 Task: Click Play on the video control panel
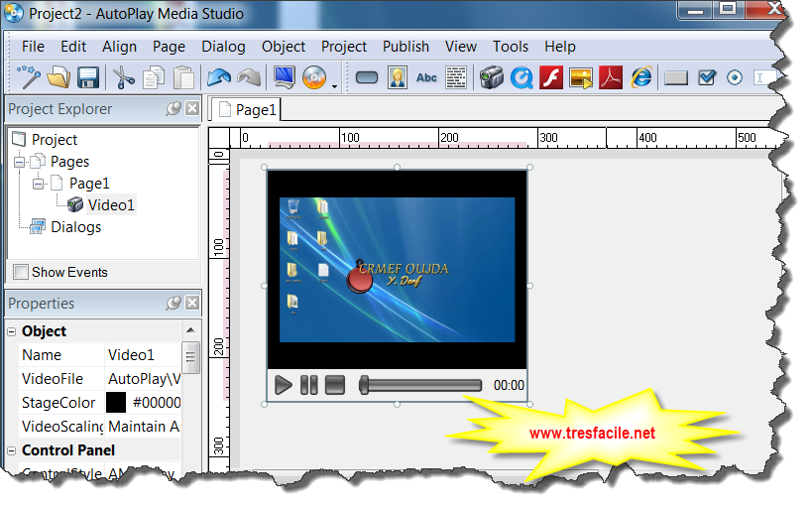click(x=283, y=385)
